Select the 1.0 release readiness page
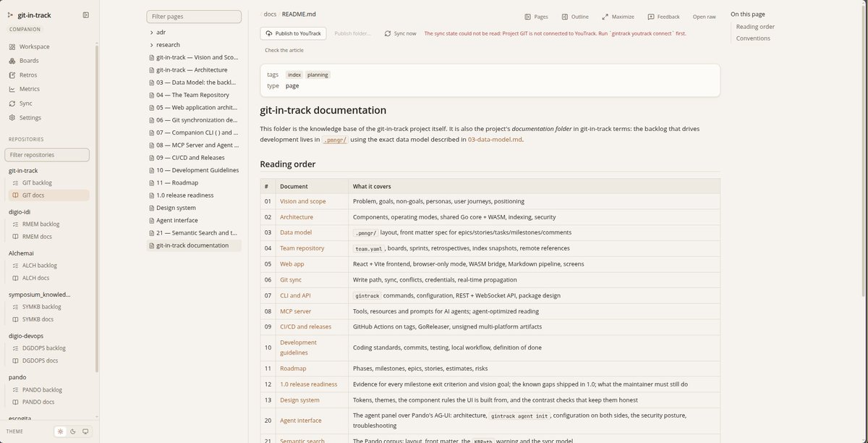The width and height of the screenshot is (868, 443). click(194, 195)
